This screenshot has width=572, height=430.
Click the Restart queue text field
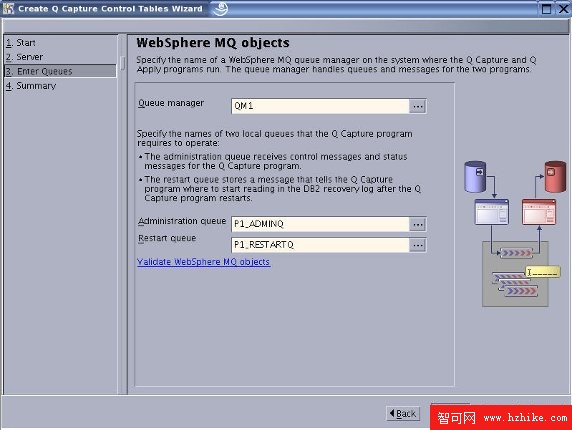tap(320, 245)
